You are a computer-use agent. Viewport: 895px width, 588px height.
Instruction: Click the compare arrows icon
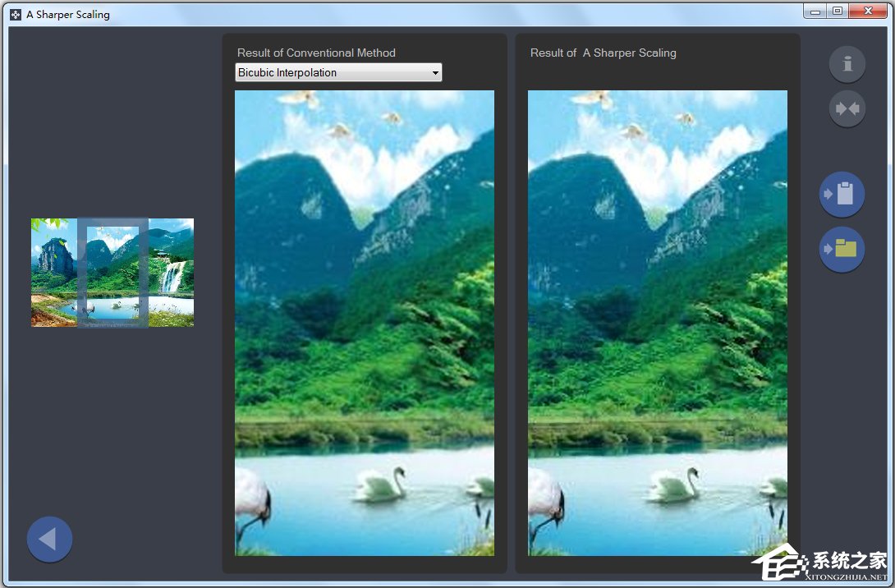pos(847,108)
